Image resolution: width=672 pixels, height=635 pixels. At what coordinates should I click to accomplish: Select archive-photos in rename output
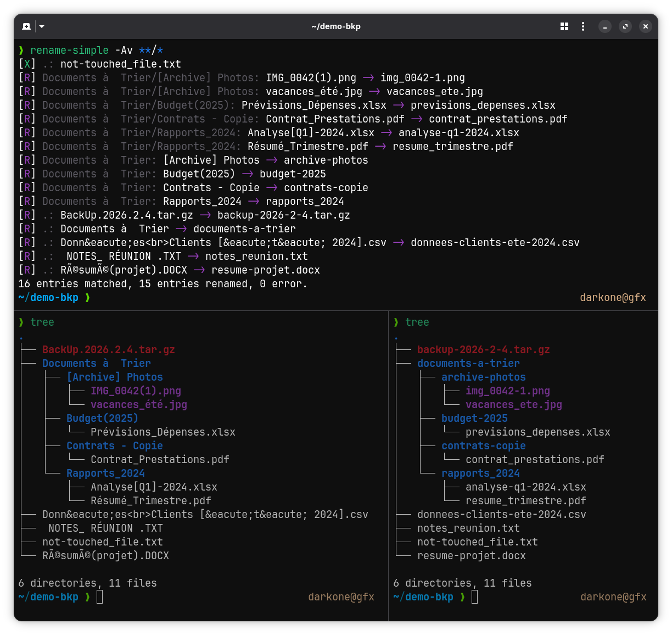pos(326,160)
